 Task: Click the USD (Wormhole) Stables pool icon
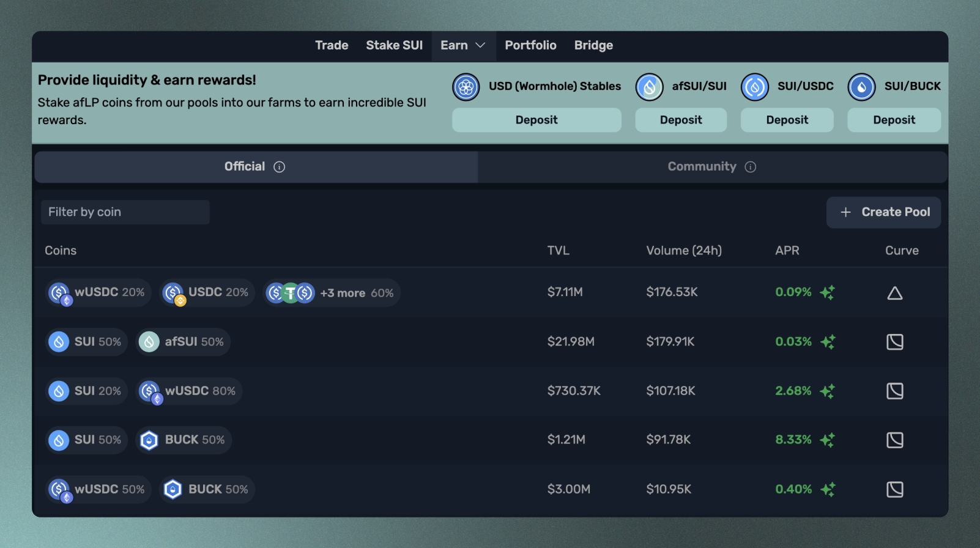pyautogui.click(x=466, y=87)
